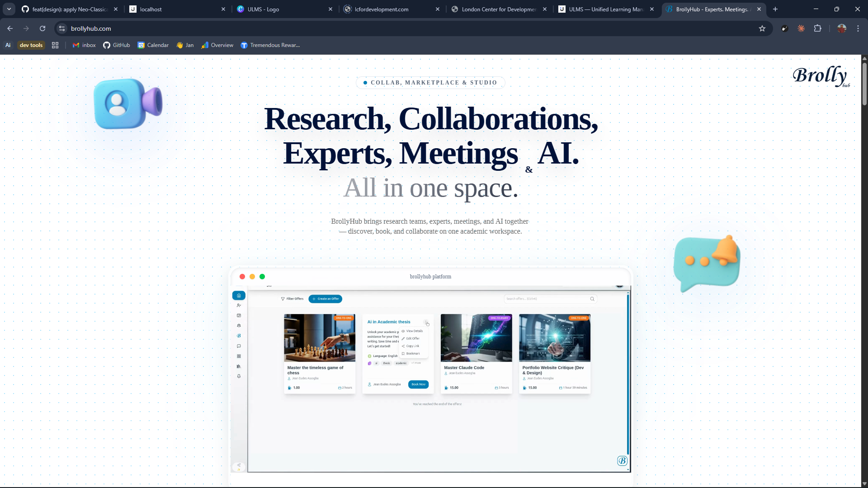Bookmark this page with the star icon
The width and height of the screenshot is (868, 488).
click(762, 28)
